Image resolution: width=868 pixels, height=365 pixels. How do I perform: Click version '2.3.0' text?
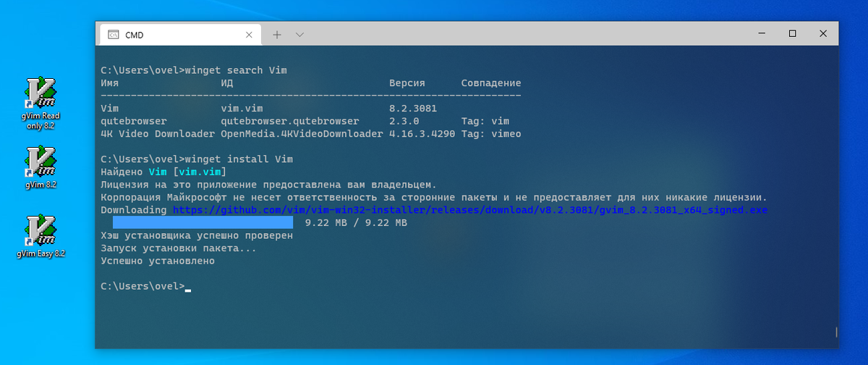pos(404,121)
